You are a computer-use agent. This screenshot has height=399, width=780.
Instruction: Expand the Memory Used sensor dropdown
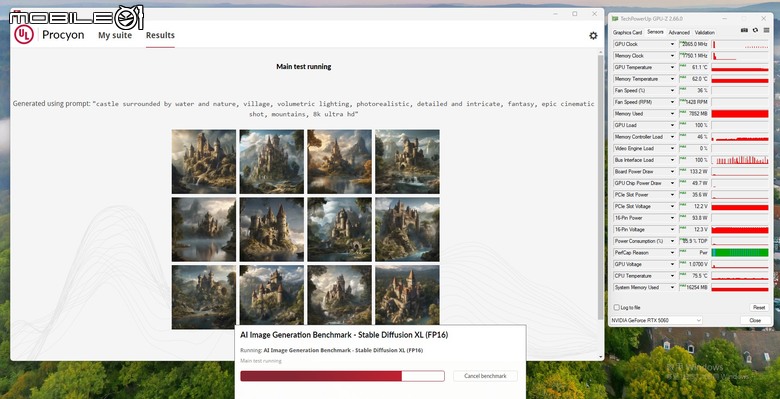click(x=673, y=113)
